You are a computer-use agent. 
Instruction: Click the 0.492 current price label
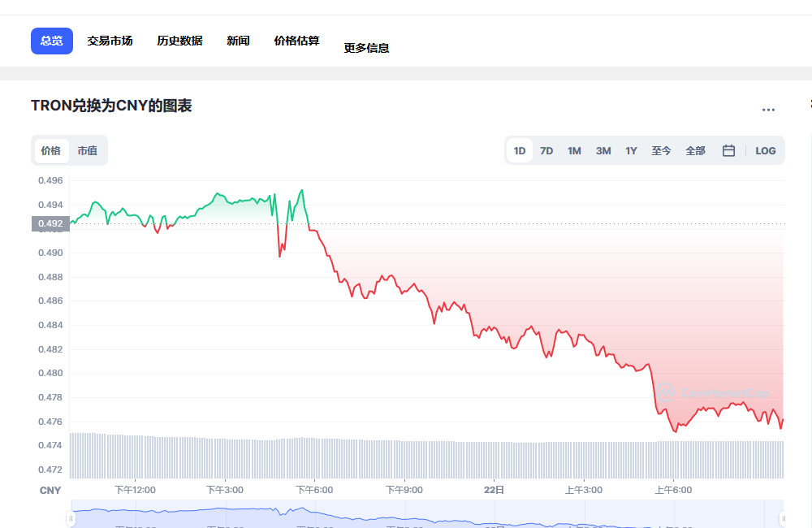point(50,224)
